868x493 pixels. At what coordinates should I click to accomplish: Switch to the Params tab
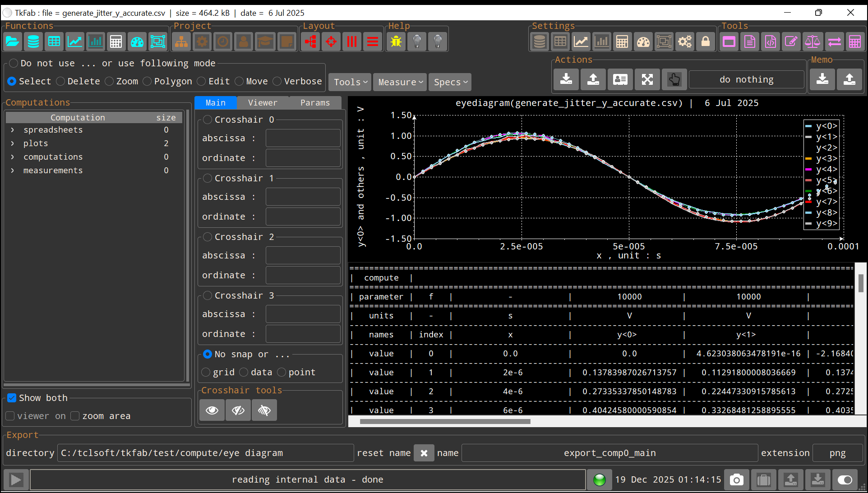[315, 103]
